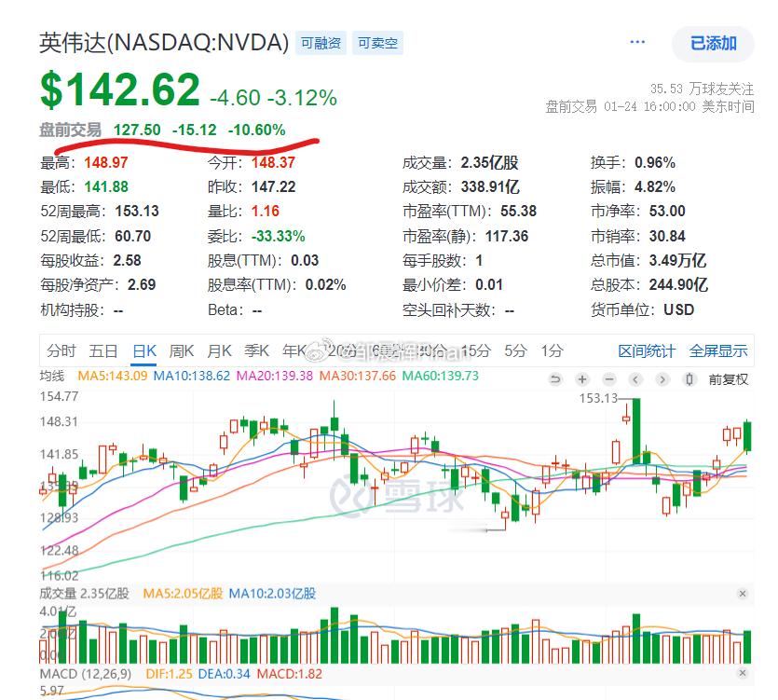Select the 日K daily chart tab
The width and height of the screenshot is (778, 700).
pyautogui.click(x=144, y=351)
